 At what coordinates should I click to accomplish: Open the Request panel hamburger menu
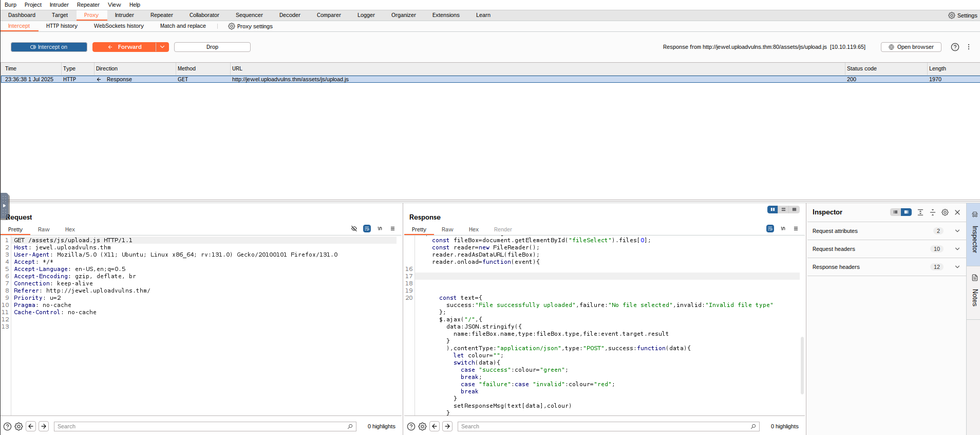click(x=392, y=229)
